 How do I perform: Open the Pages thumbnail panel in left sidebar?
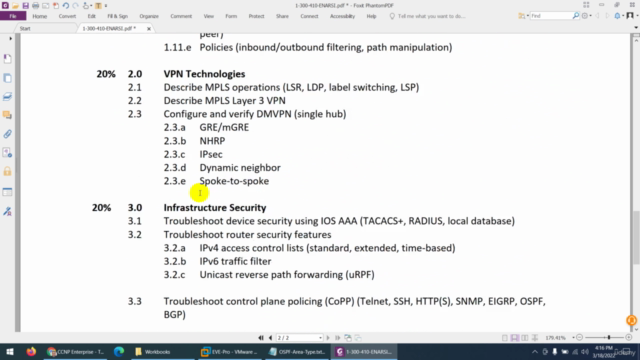tap(7, 78)
